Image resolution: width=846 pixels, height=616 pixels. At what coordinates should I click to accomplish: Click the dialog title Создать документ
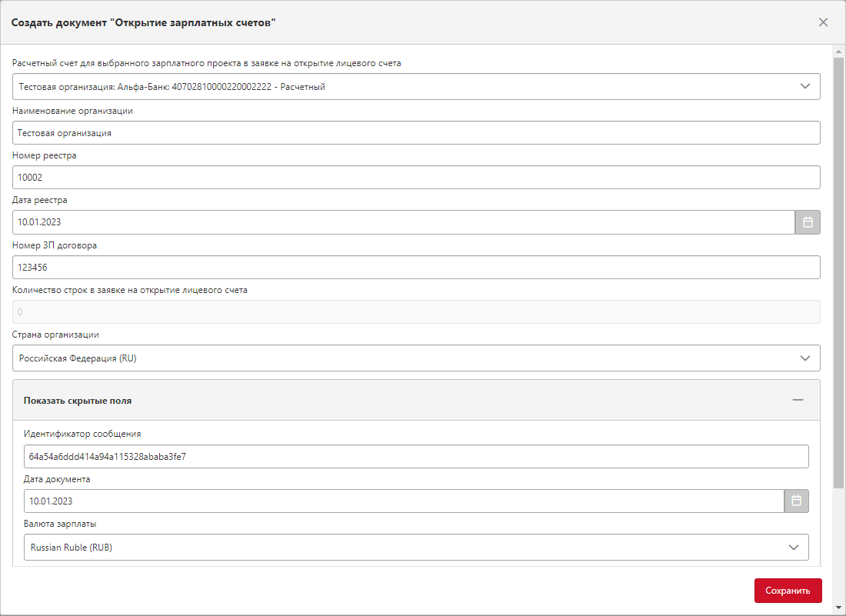point(144,22)
